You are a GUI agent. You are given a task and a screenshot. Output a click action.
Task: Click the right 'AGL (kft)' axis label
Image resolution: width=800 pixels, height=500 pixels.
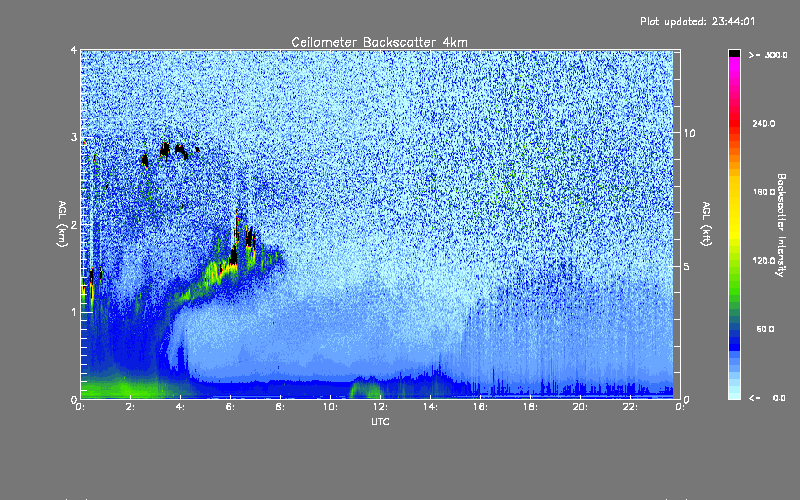(x=706, y=224)
